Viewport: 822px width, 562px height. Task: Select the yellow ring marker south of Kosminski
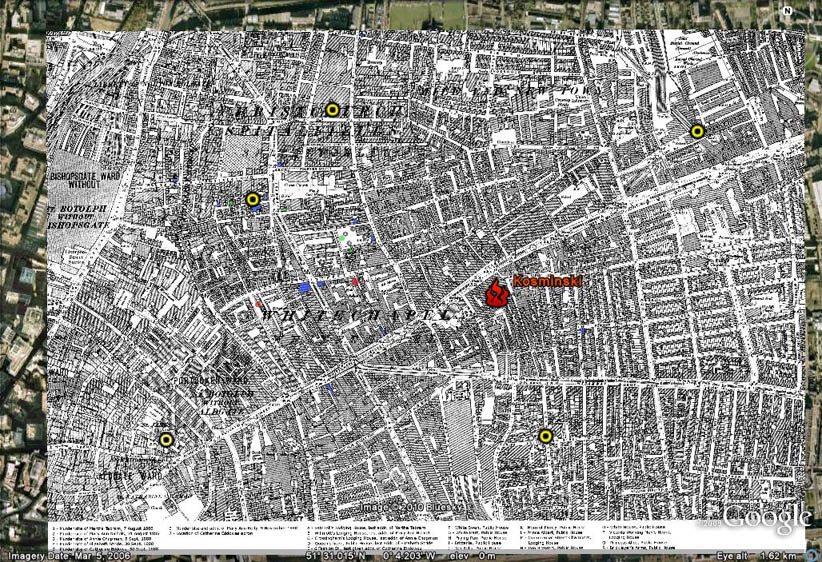point(545,436)
